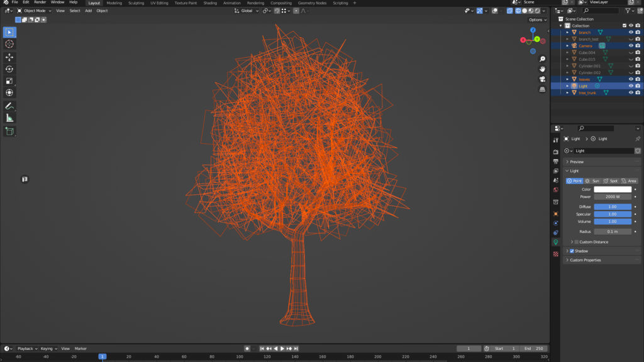Viewport: 644px width, 362px height.
Task: Hide the tree_trunk object in viewport
Action: pyautogui.click(x=631, y=92)
